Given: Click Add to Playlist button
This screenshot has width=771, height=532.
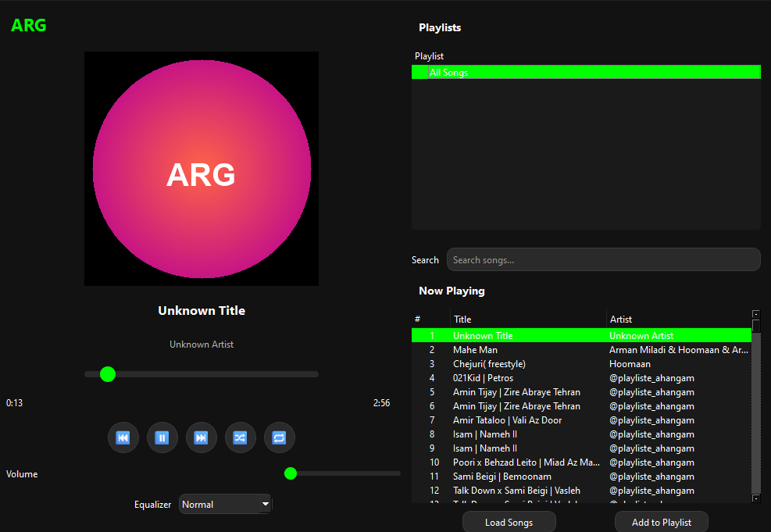Looking at the screenshot, I should click(661, 522).
